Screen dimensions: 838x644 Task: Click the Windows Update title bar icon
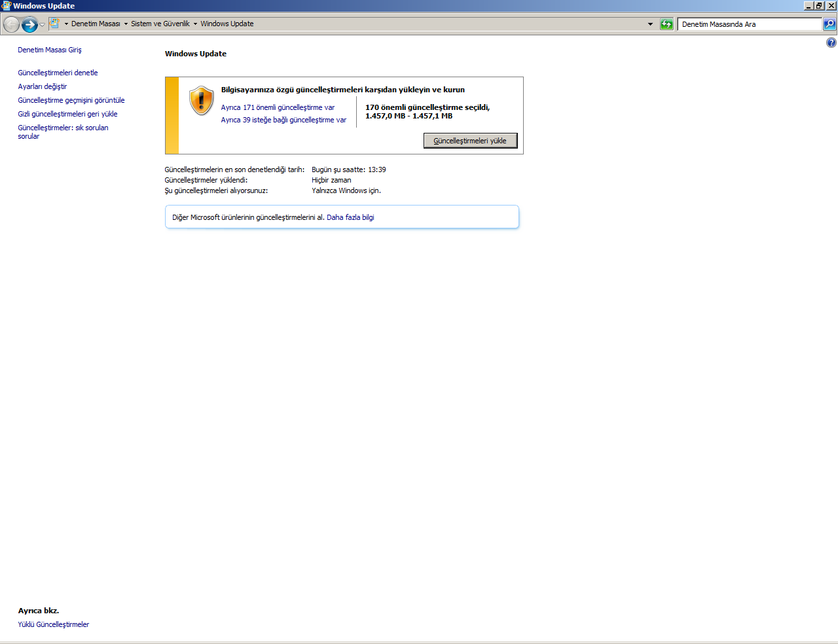pyautogui.click(x=7, y=6)
